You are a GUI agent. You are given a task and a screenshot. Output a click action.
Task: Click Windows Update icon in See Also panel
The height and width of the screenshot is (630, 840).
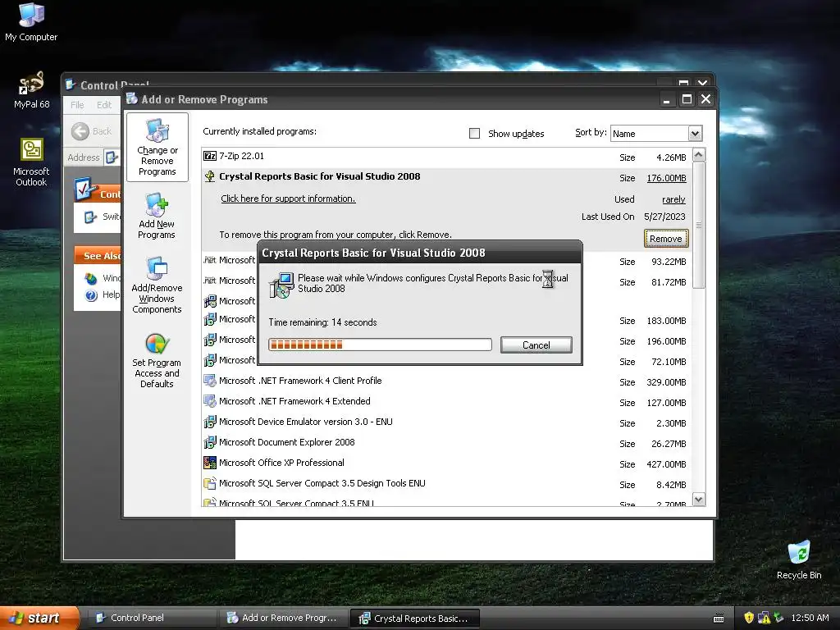pyautogui.click(x=92, y=279)
